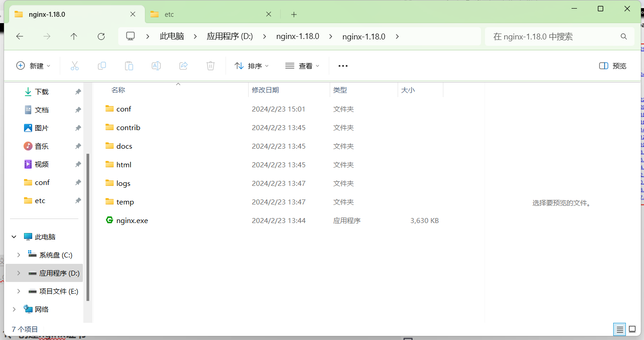The width and height of the screenshot is (644, 340).
Task: Sort by 名称 column header
Action: pos(118,90)
